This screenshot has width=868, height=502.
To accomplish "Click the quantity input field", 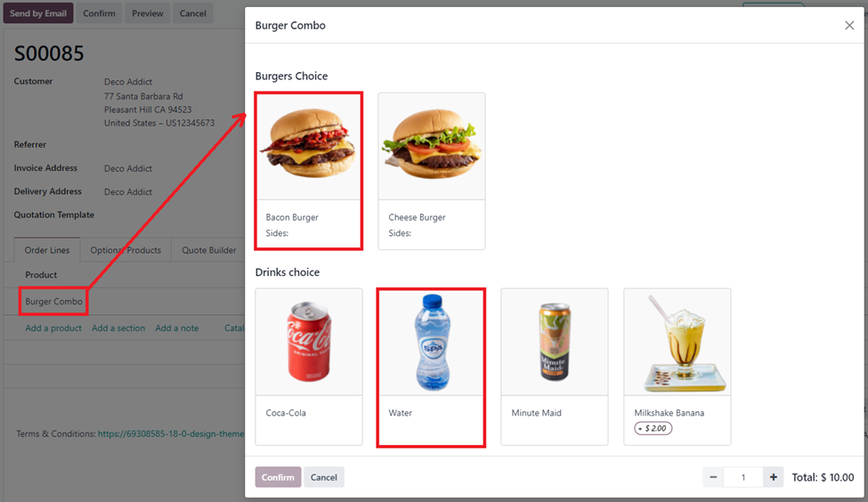I will click(x=742, y=477).
